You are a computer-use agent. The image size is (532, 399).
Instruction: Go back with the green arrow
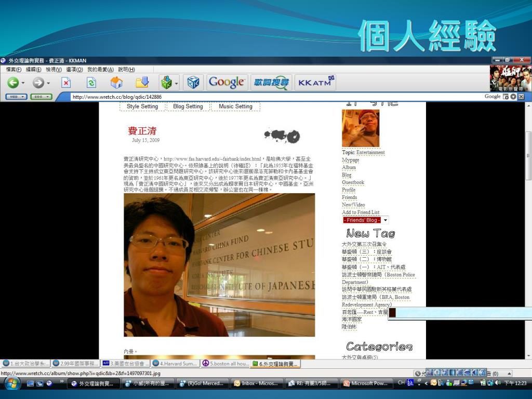click(13, 83)
